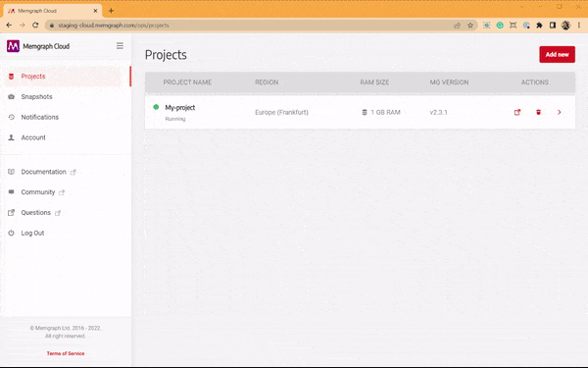The height and width of the screenshot is (368, 588).
Task: Open the Questions external link
Action: coord(35,213)
